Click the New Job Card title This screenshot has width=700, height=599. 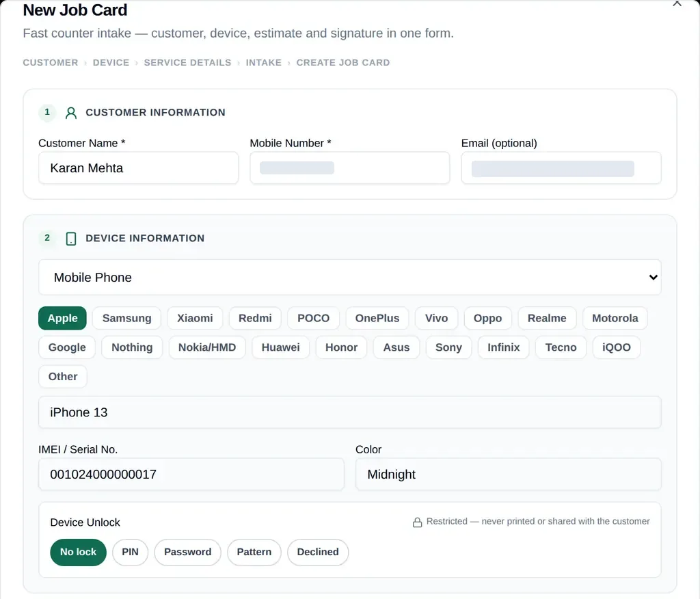tap(75, 10)
